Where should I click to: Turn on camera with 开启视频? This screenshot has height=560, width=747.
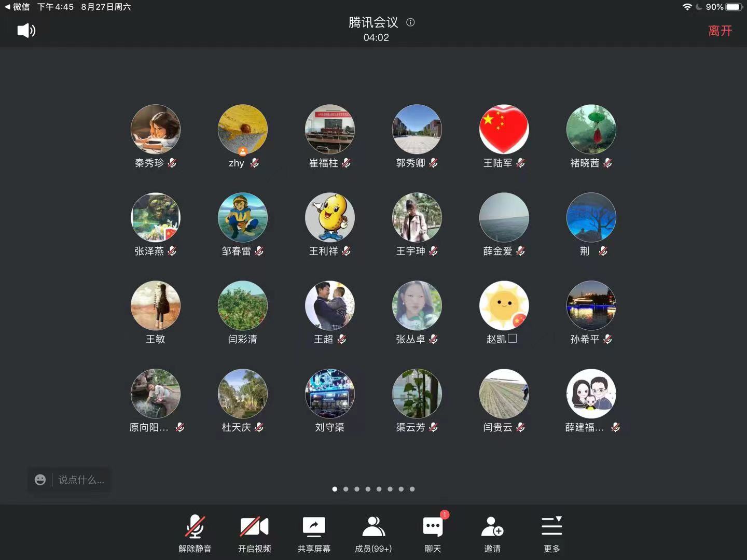254,534
